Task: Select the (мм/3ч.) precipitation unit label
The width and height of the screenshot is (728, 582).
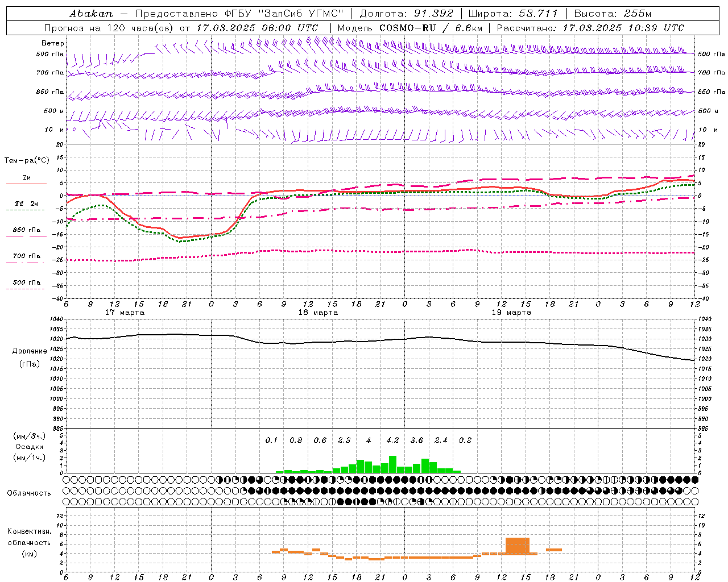Action: pyautogui.click(x=30, y=436)
